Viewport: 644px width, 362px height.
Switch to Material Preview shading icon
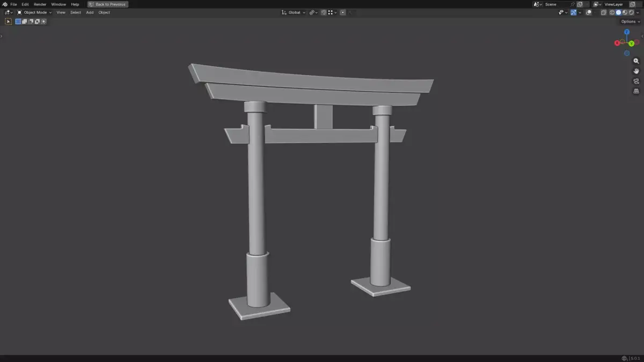click(x=625, y=12)
